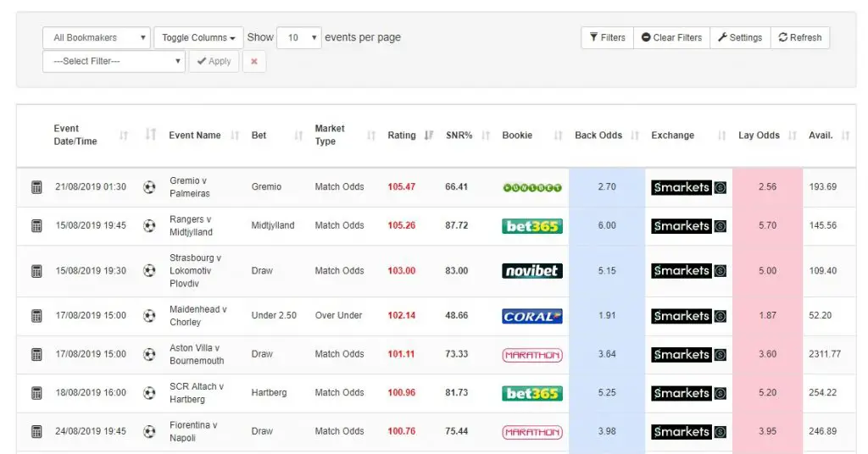Click football icon in SCR Altach v Hartberg row
Image resolution: width=868 pixels, height=454 pixels.
[149, 393]
